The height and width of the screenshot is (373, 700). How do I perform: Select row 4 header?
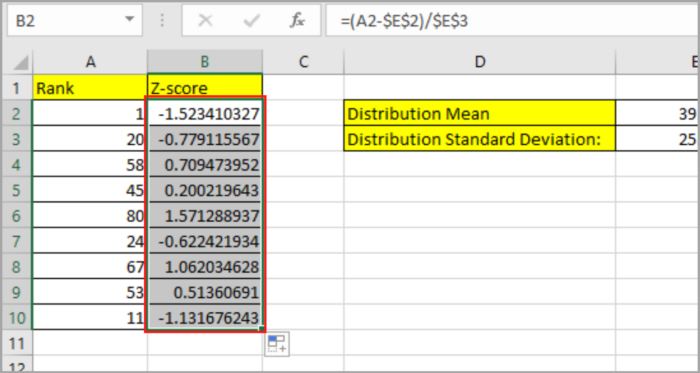point(17,164)
